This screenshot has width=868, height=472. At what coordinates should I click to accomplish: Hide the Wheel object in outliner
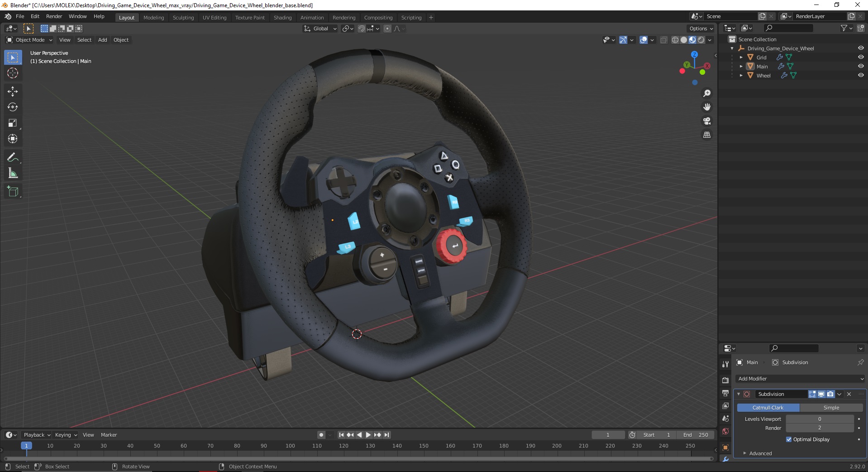(861, 75)
